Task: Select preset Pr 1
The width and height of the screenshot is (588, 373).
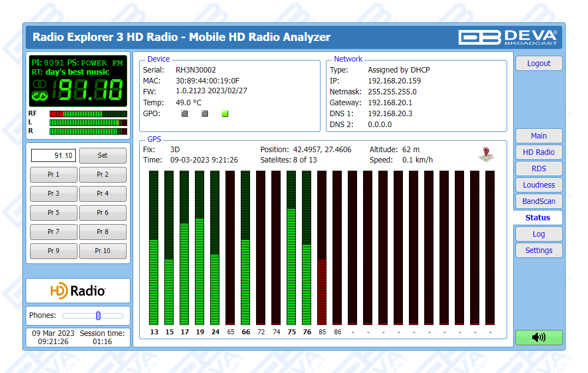Action: pos(54,175)
